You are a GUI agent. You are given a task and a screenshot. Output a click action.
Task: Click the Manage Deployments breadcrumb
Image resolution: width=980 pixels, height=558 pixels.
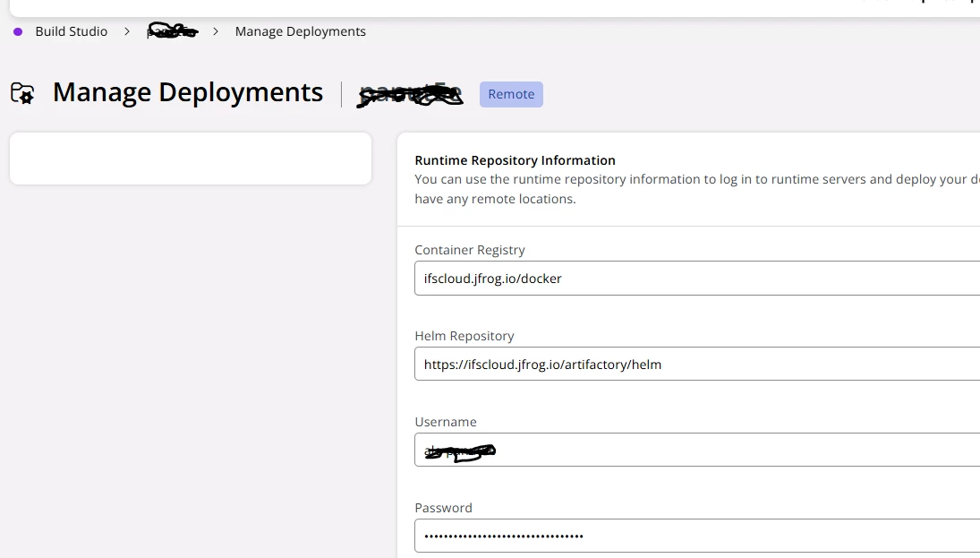coord(300,31)
